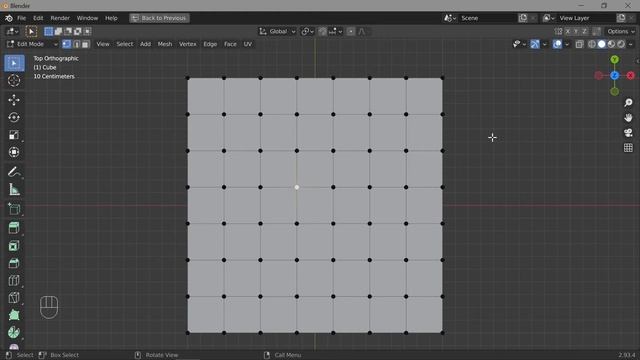This screenshot has height=360, width=640.
Task: Toggle X mirror axis
Action: 567,31
